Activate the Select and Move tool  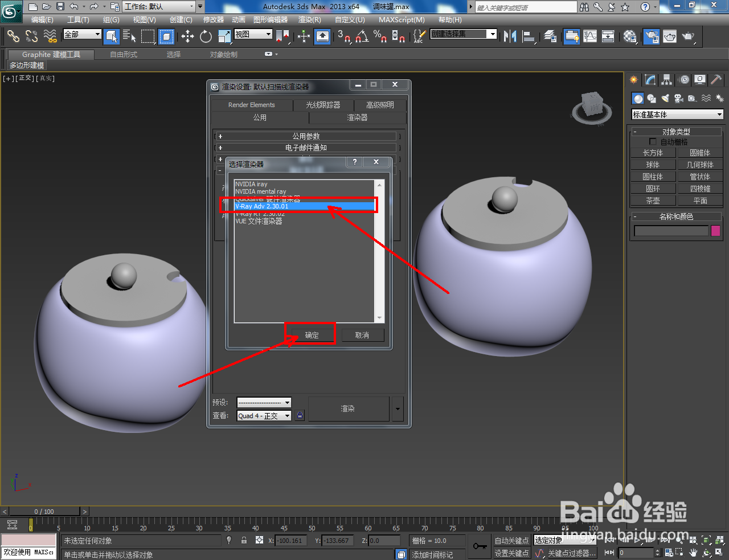click(187, 36)
